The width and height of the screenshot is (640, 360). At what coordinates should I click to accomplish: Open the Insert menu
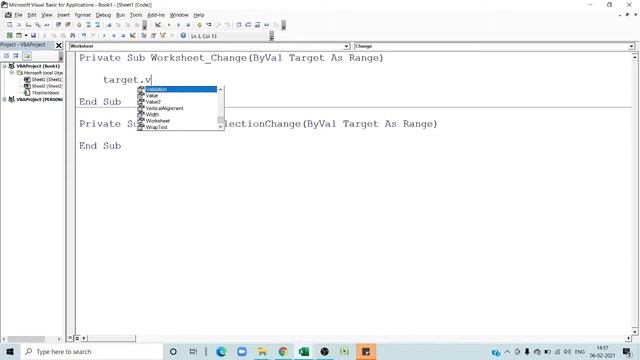[63, 15]
